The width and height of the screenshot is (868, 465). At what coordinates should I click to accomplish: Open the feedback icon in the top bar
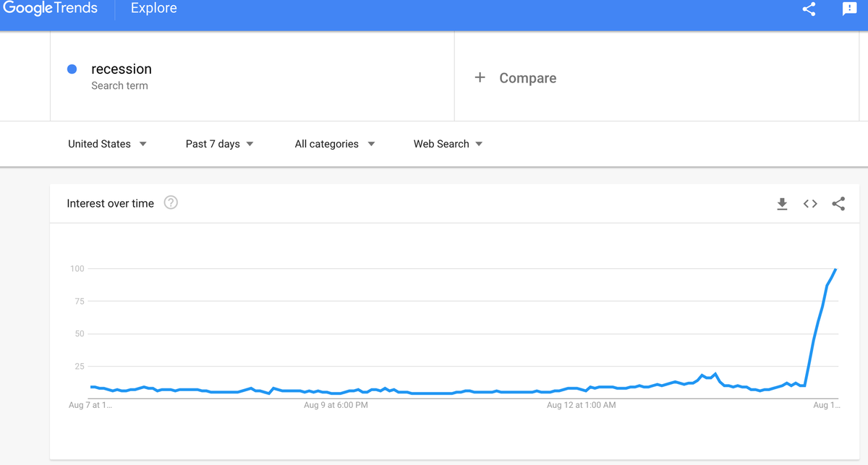[x=848, y=9]
